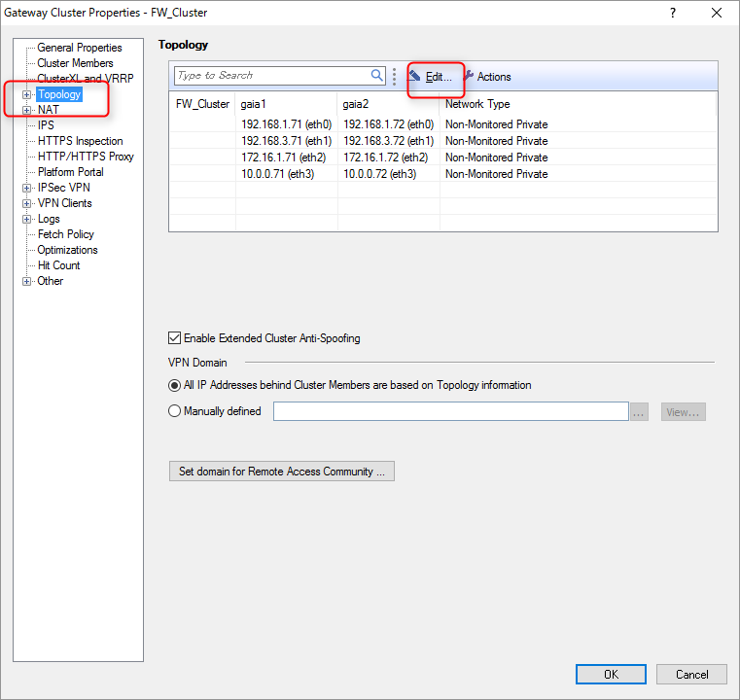This screenshot has height=700, width=740.
Task: Click the Actions wrench icon
Action: coord(469,76)
